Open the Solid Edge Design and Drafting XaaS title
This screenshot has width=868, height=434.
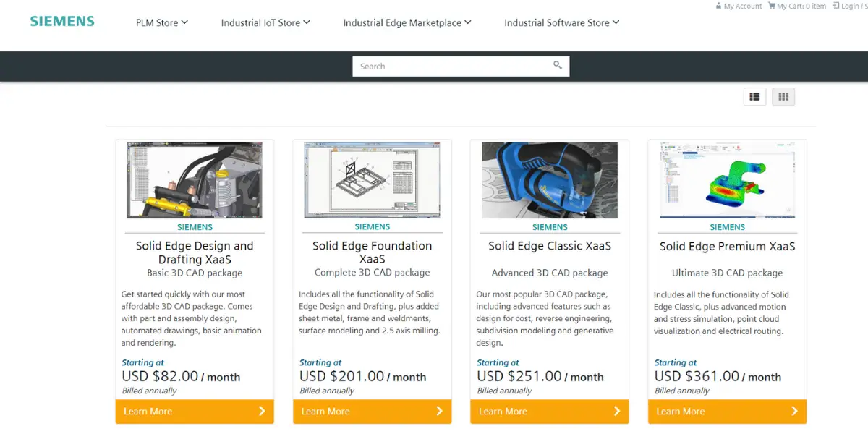tap(195, 252)
